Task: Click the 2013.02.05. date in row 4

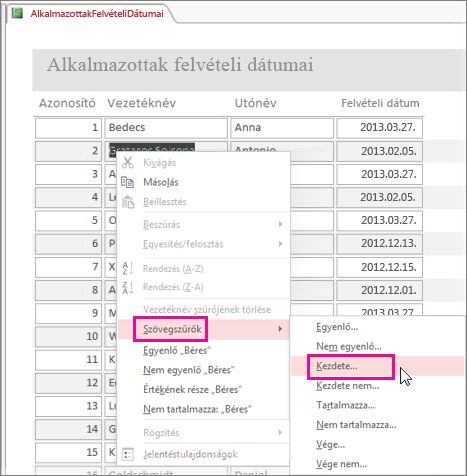Action: [379, 197]
